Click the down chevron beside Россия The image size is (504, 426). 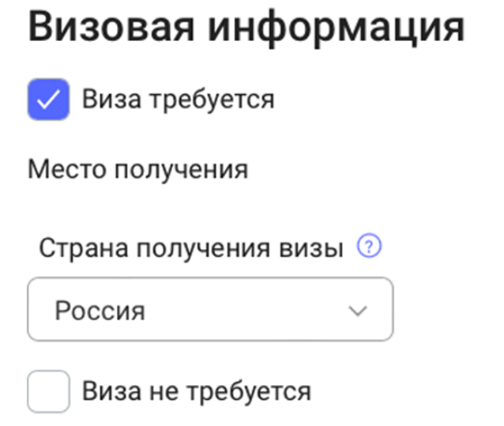[x=358, y=310]
